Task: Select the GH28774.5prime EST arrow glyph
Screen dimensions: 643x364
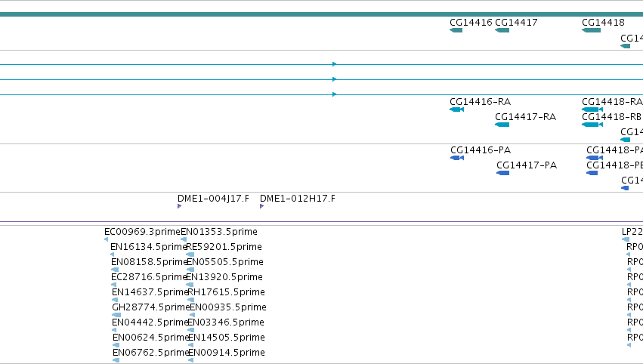Action: 116,315
